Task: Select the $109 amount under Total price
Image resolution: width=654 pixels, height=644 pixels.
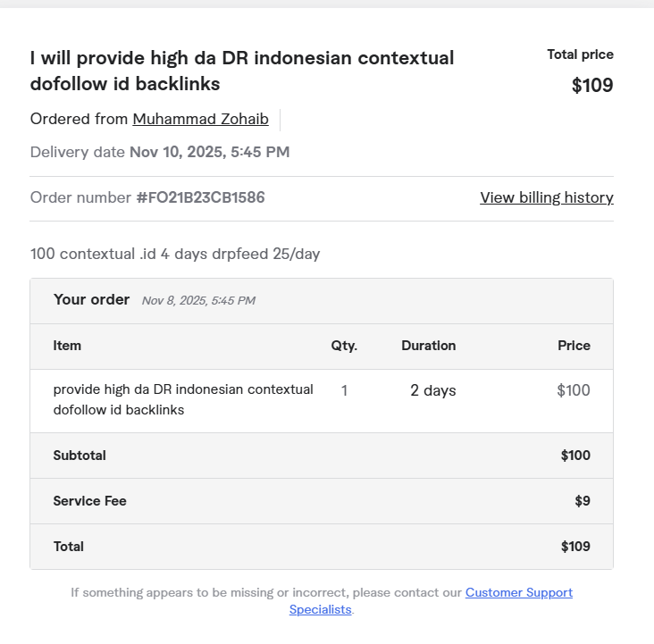Action: tap(592, 86)
